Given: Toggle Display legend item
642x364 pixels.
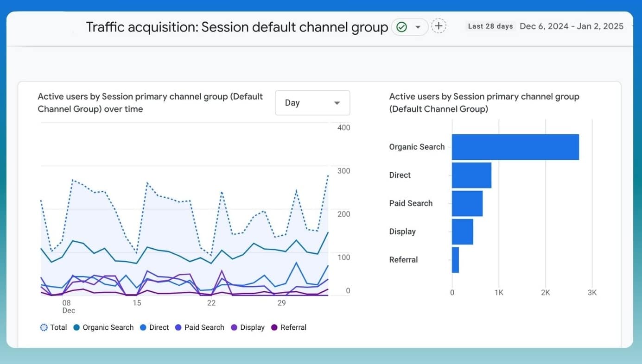Looking at the screenshot, I should click(248, 327).
